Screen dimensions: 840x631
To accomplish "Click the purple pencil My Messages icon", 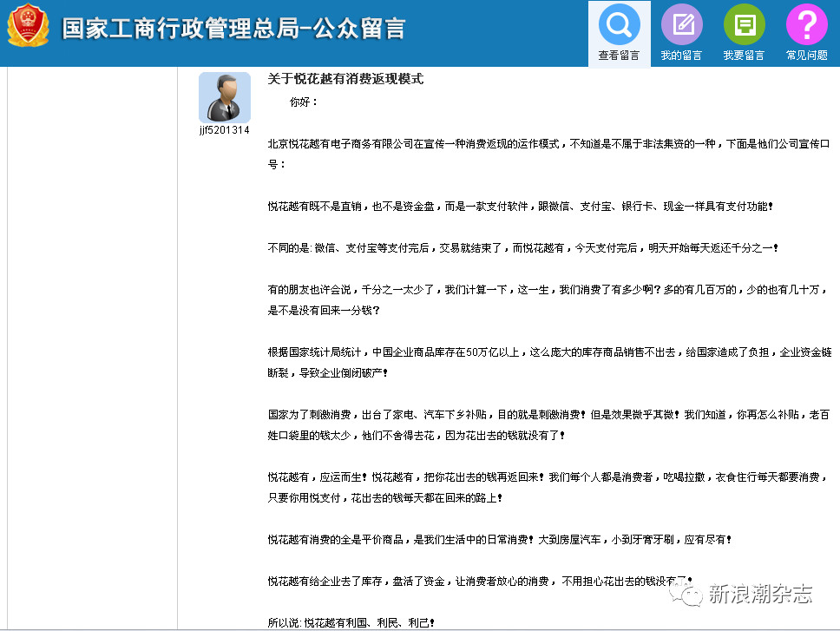I will coord(681,25).
